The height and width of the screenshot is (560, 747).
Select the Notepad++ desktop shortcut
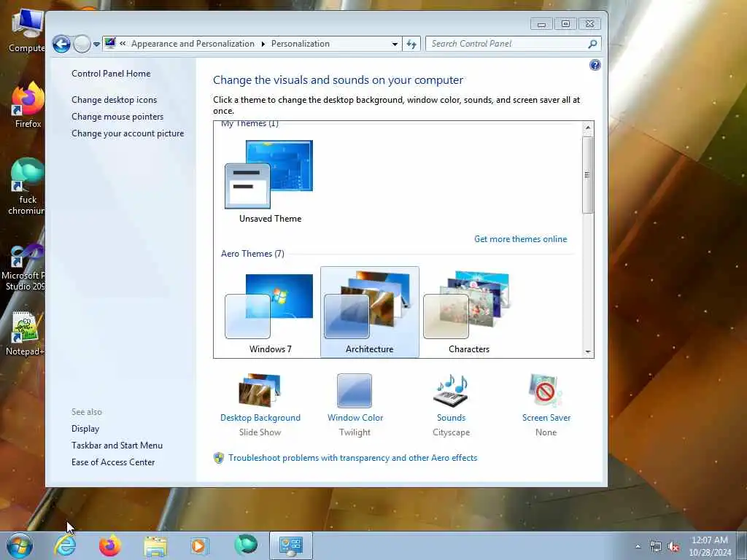pos(25,333)
